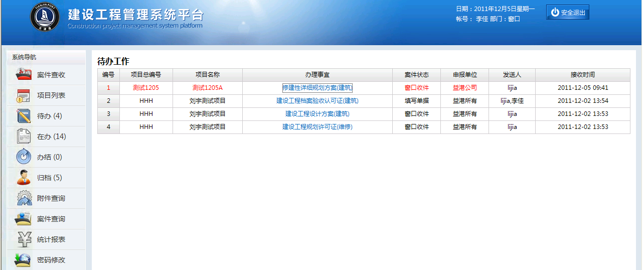Image resolution: width=644 pixels, height=270 pixels.
Task: Click the 接收时间 column header
Action: coord(582,75)
